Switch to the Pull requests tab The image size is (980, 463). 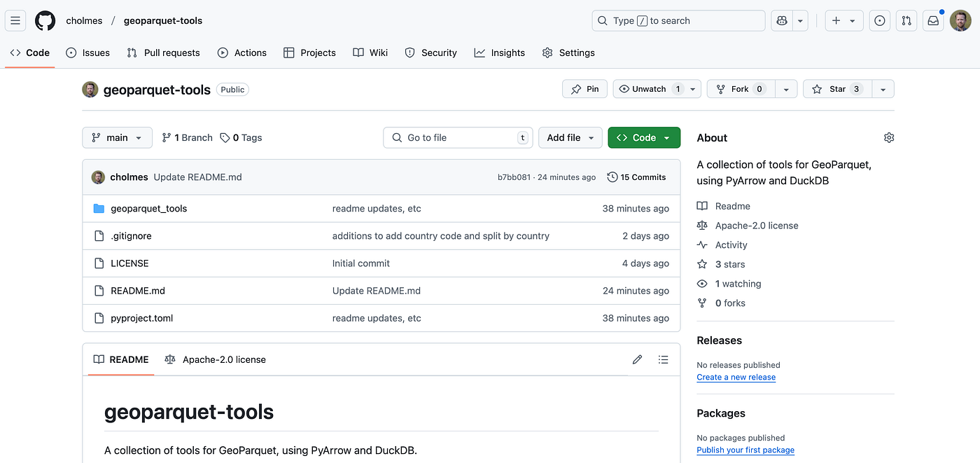[163, 53]
